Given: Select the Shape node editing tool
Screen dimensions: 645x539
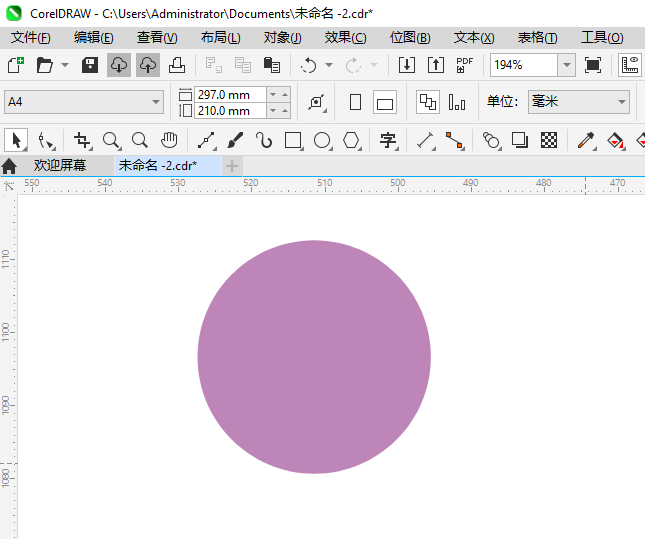Looking at the screenshot, I should pyautogui.click(x=46, y=140).
